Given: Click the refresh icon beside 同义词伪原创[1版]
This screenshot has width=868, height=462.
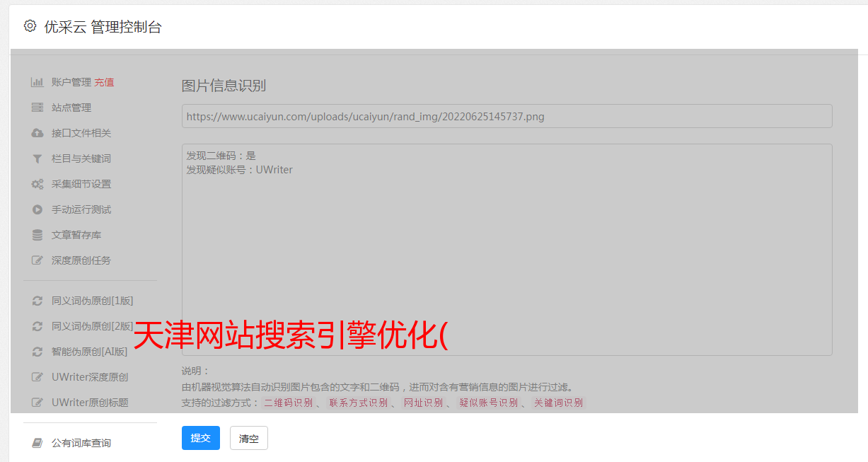Looking at the screenshot, I should click(x=37, y=301).
